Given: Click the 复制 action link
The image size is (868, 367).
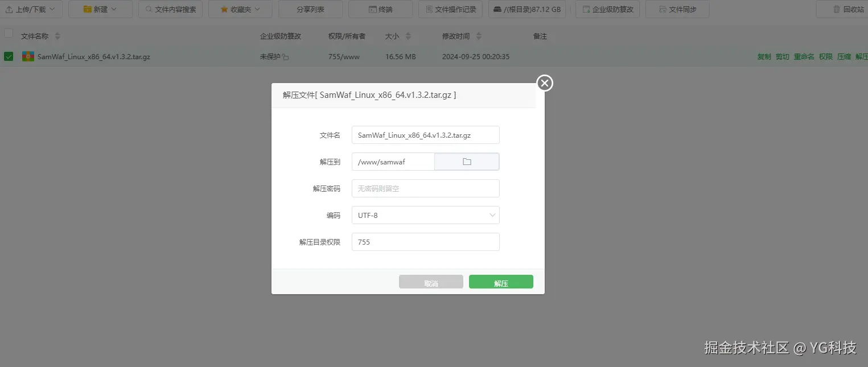Looking at the screenshot, I should coord(764,57).
